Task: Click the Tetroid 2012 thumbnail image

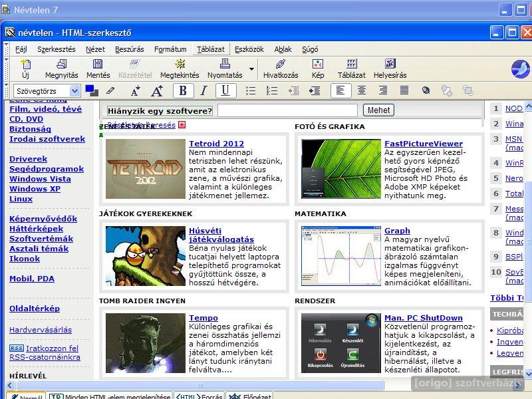Action: (x=146, y=169)
